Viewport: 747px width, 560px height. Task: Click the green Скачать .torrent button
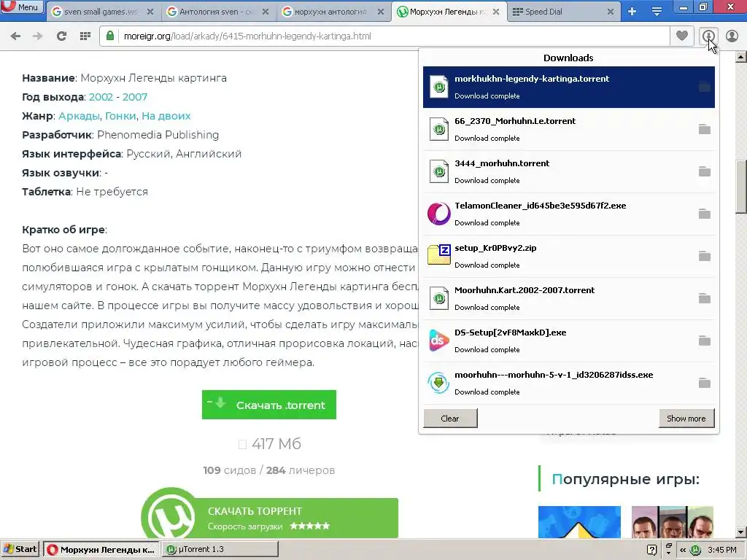[269, 405]
